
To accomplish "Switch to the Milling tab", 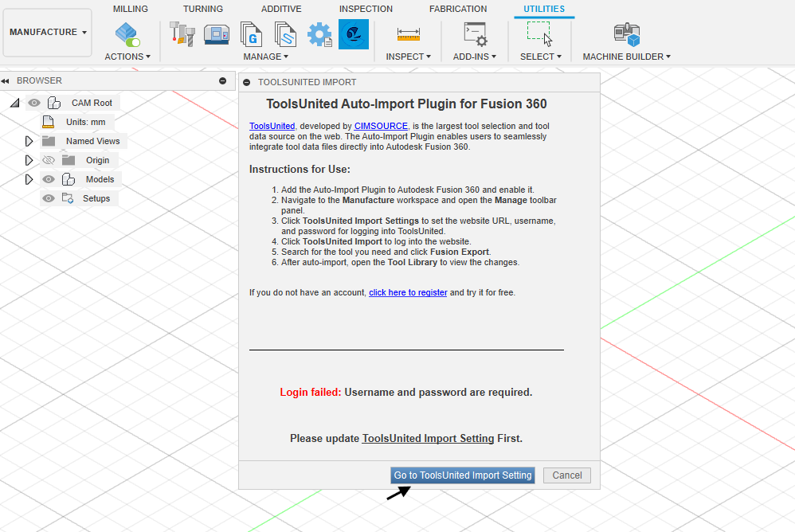I will [x=131, y=9].
